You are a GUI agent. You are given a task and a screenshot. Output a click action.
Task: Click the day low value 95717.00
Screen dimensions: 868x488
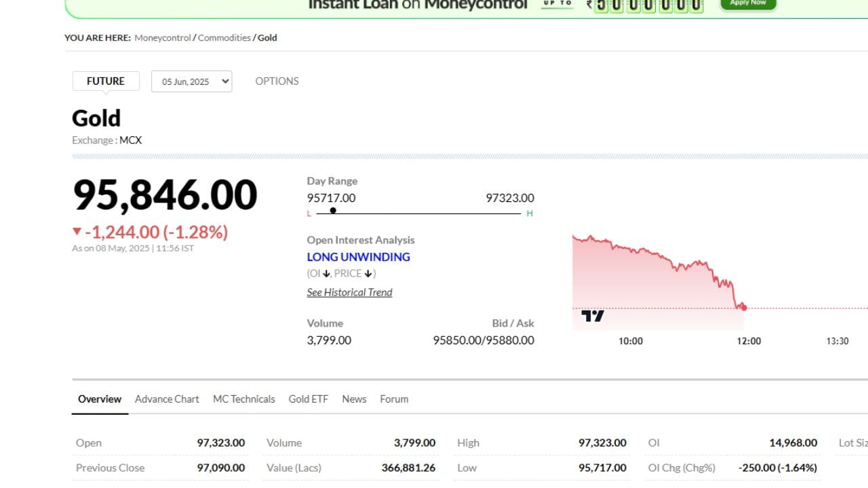pos(331,198)
